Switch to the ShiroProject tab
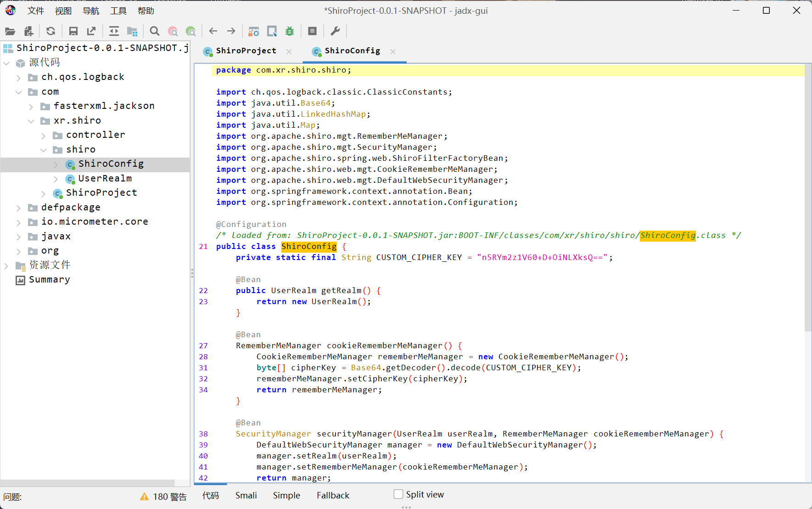Viewport: 812px width, 509px height. tap(246, 51)
